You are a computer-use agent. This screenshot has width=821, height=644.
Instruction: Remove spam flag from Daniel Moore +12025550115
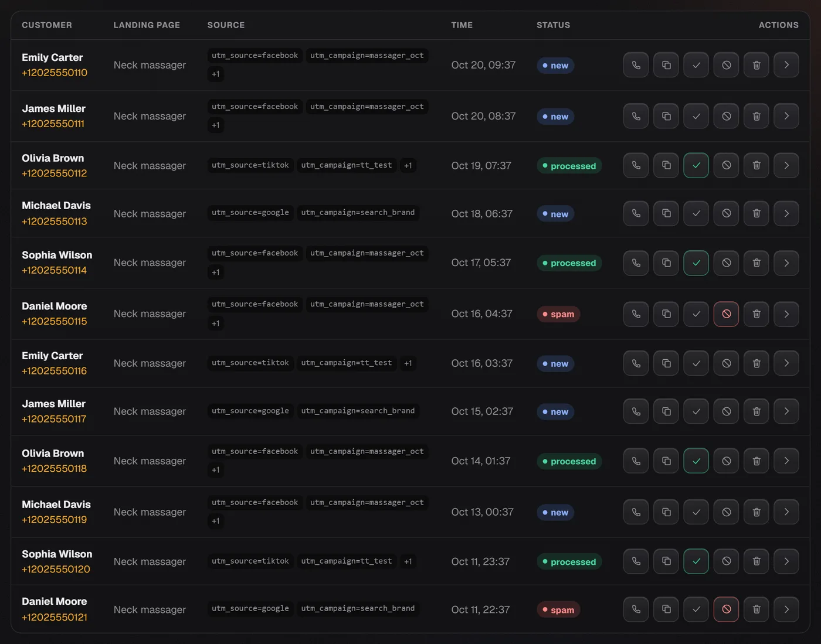pyautogui.click(x=726, y=314)
